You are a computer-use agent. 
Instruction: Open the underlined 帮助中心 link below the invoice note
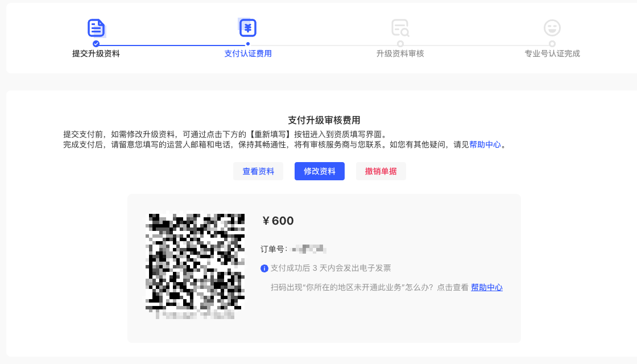[487, 288]
